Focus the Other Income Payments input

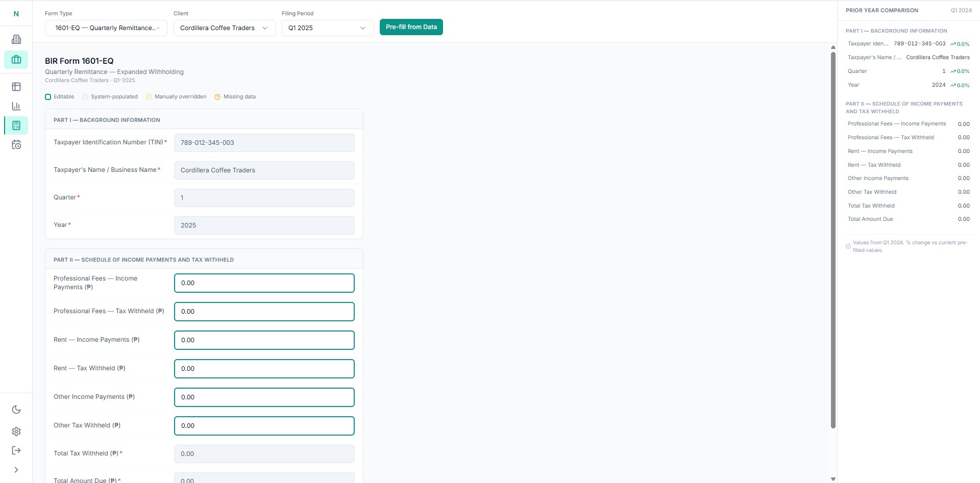coord(264,397)
